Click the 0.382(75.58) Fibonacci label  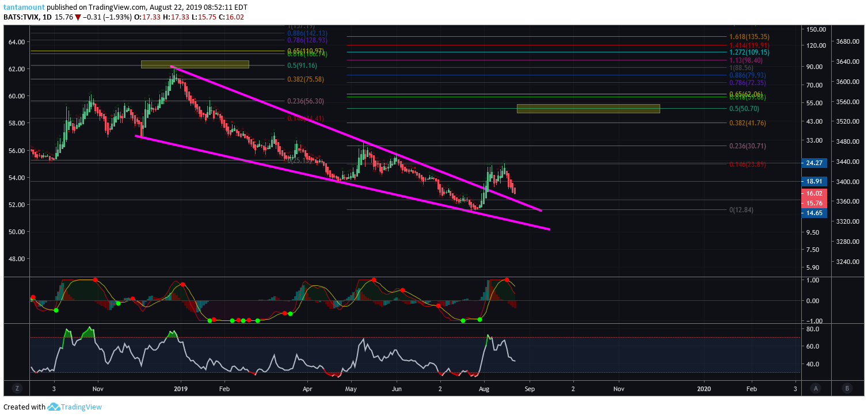(305, 79)
